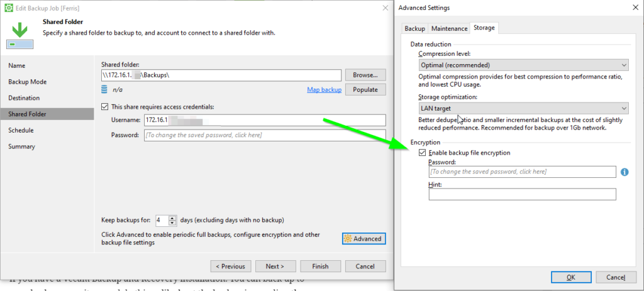Screen dimensions: 644x291
Task: Cancel the Edit Backup Job wizard
Action: (365, 266)
